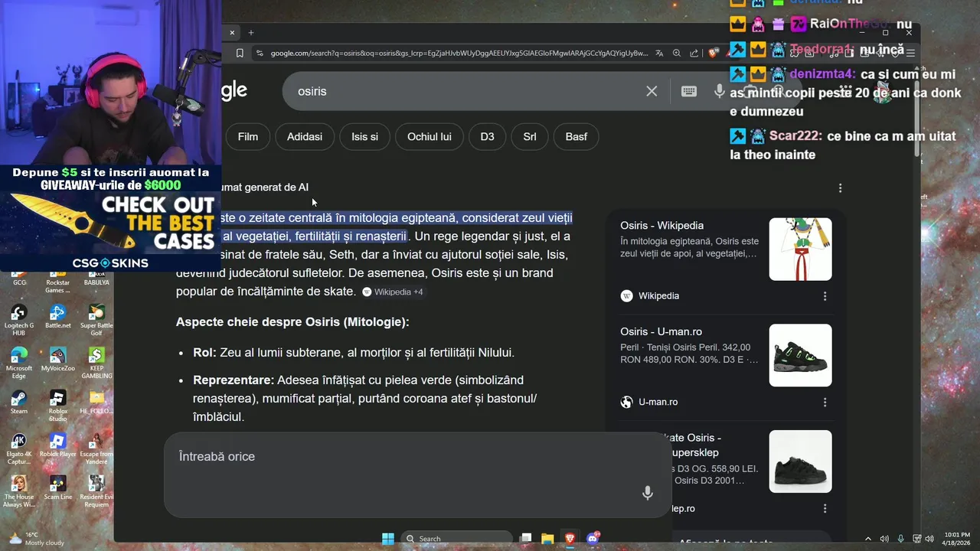
Task: Open the zoom magnifier icon in address bar
Action: coord(677,53)
